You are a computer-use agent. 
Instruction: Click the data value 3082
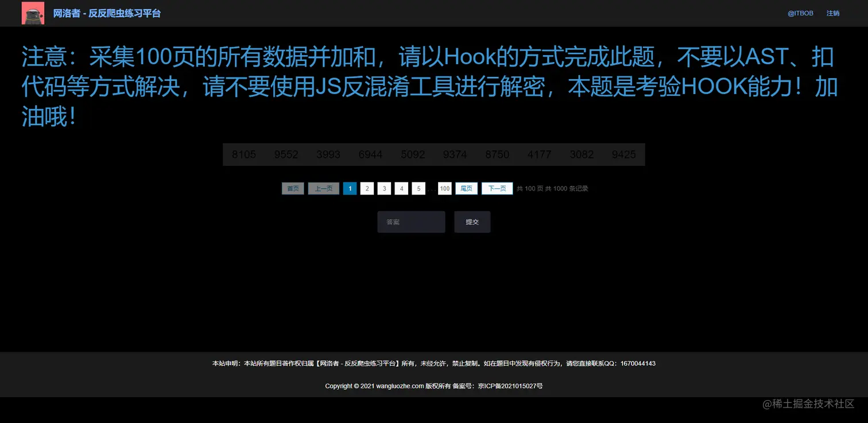582,154
